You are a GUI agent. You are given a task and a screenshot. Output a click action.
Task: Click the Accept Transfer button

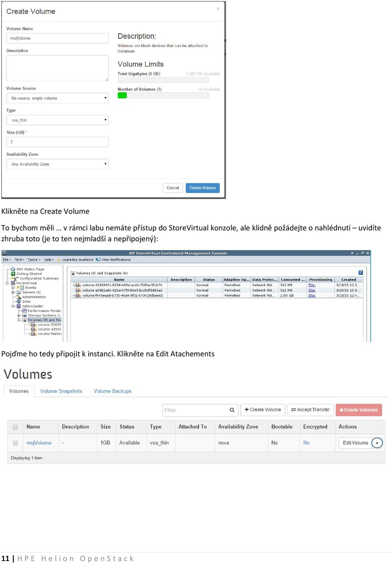[x=310, y=410]
